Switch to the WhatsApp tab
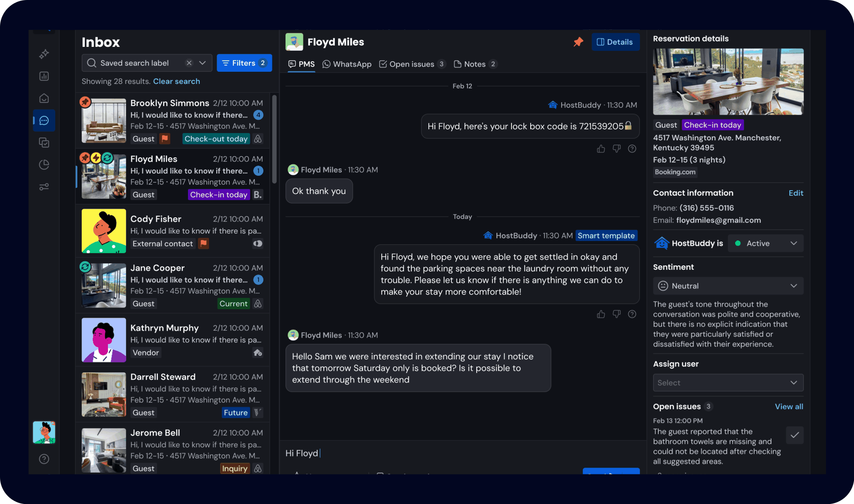 347,64
